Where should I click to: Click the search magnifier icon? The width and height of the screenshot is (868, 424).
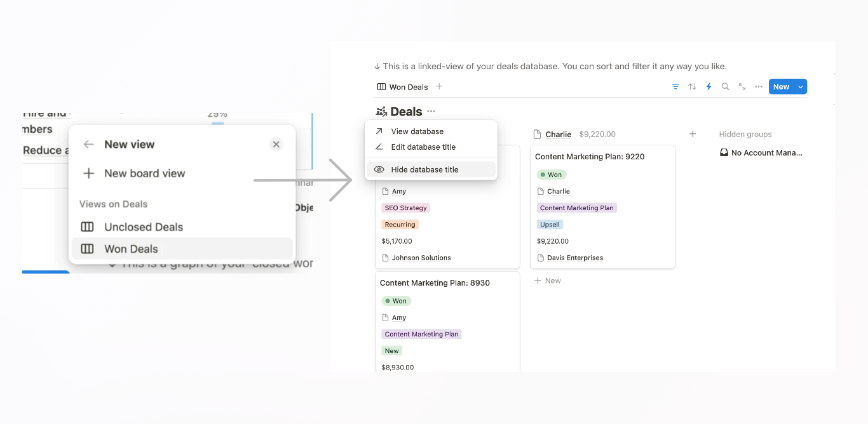[x=725, y=87]
